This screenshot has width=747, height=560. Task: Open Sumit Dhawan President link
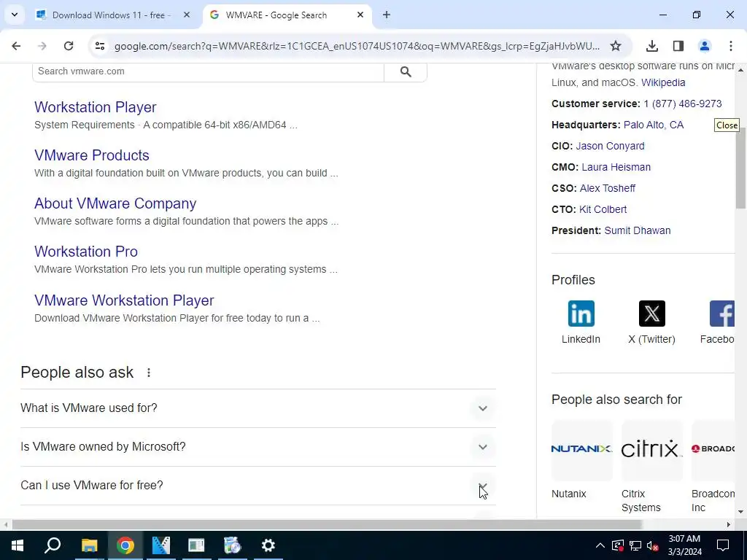(x=638, y=230)
